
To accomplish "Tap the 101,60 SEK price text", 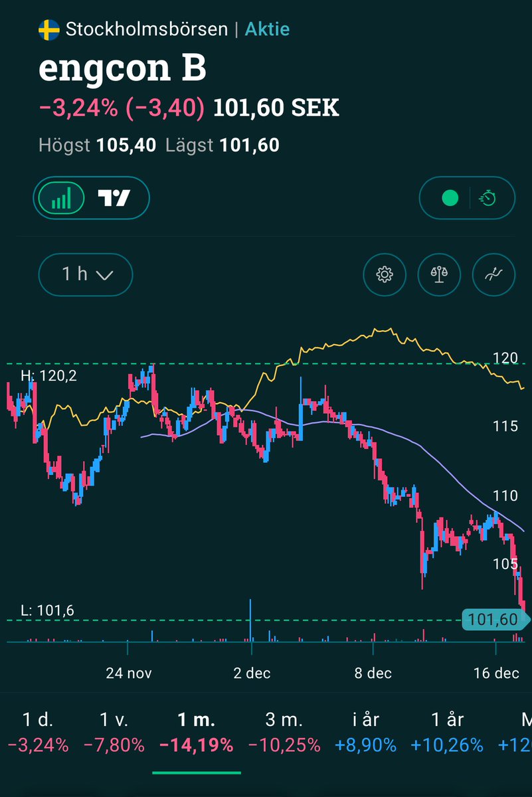I will [276, 107].
